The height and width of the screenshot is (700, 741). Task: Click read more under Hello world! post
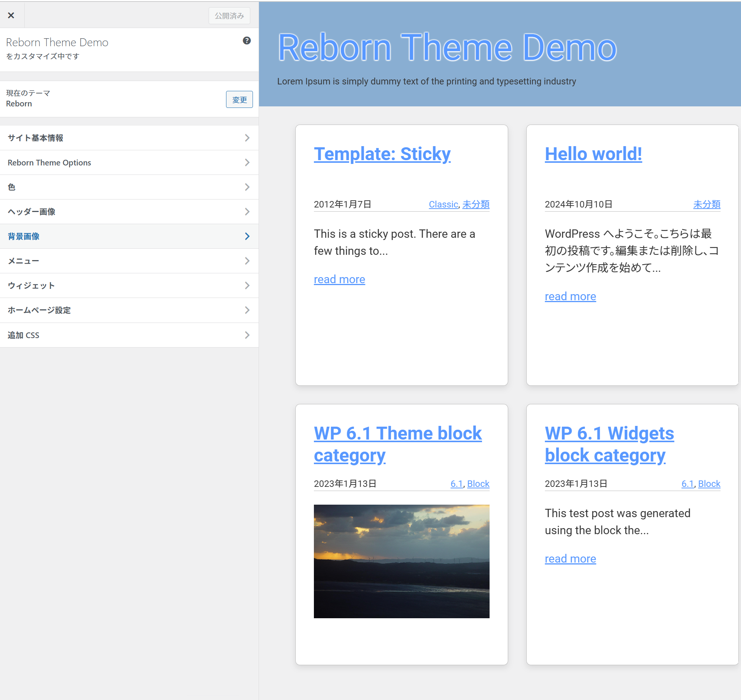pos(570,296)
